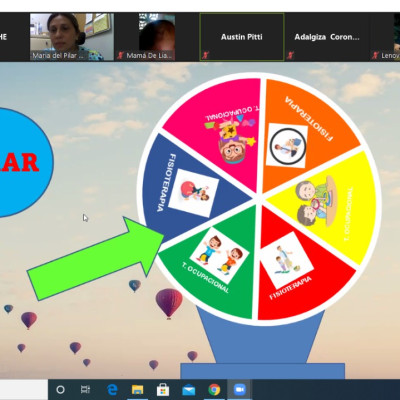The image size is (400, 400).
Task: Select the Adalgiza Coron... participant tile
Action: pos(327,37)
